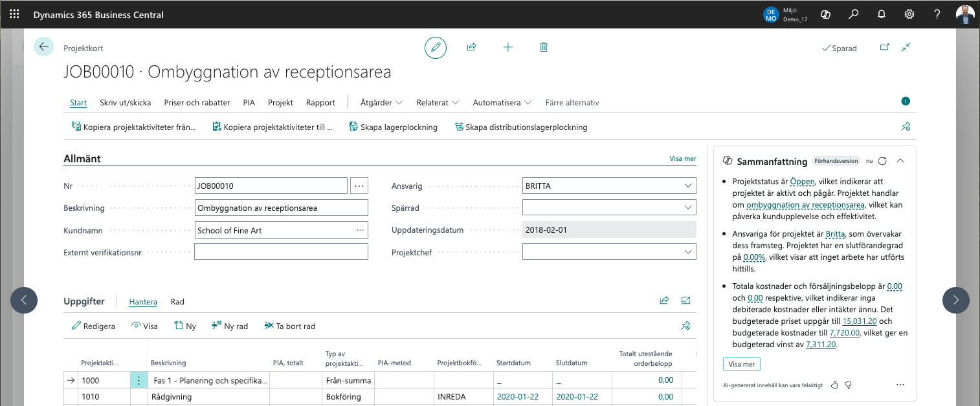Select the Hantera tab in Uppgifter
This screenshot has width=980, height=406.
143,301
